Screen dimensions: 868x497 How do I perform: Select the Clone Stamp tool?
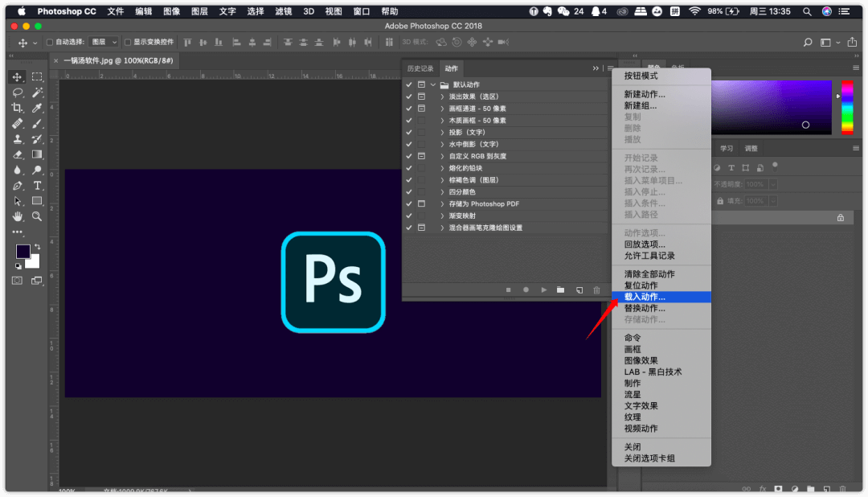[x=17, y=139]
